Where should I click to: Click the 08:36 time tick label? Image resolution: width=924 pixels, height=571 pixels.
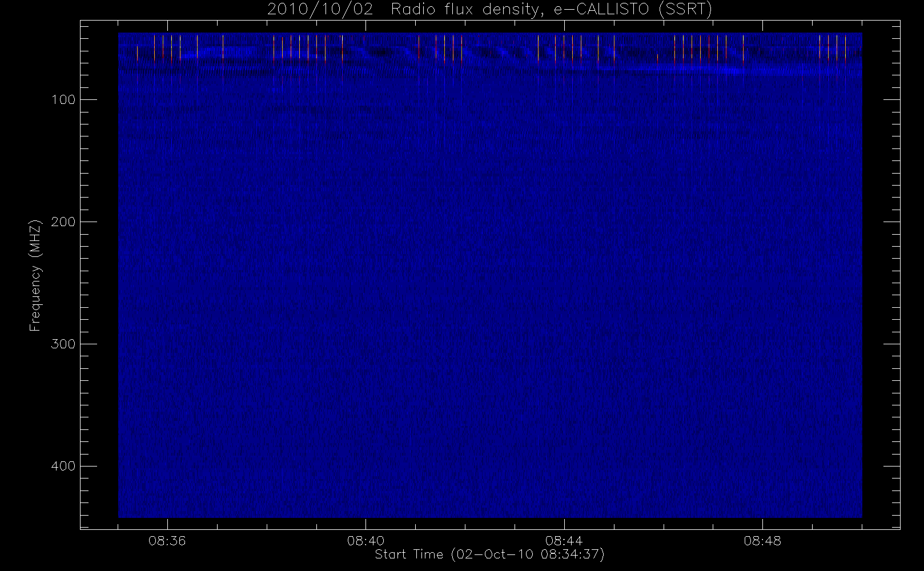167,541
